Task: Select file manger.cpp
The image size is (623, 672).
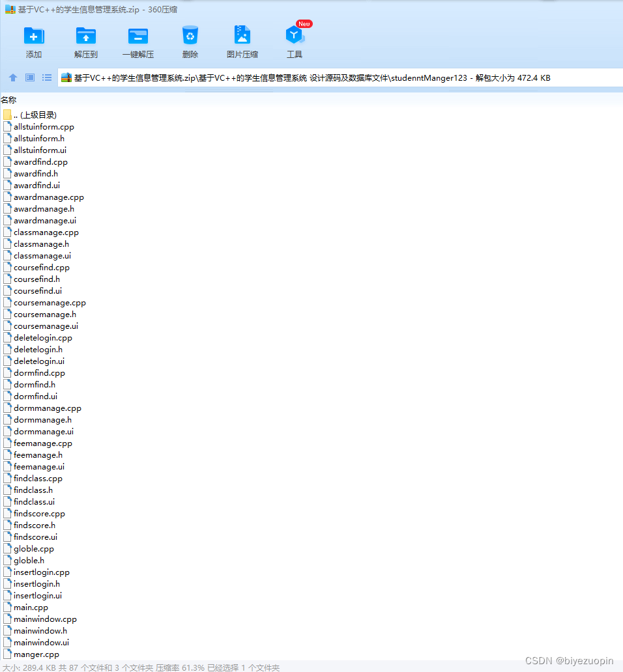Action: coord(31,654)
